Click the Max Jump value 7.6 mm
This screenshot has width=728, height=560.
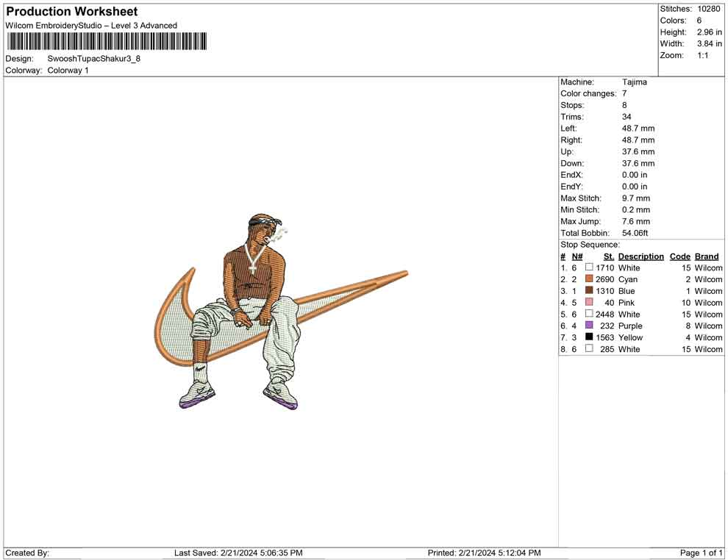(x=636, y=221)
